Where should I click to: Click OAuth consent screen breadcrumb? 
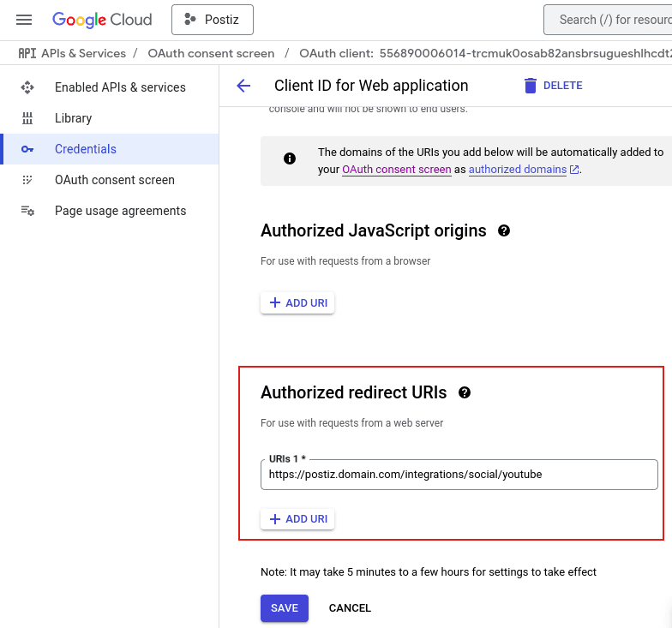click(211, 53)
